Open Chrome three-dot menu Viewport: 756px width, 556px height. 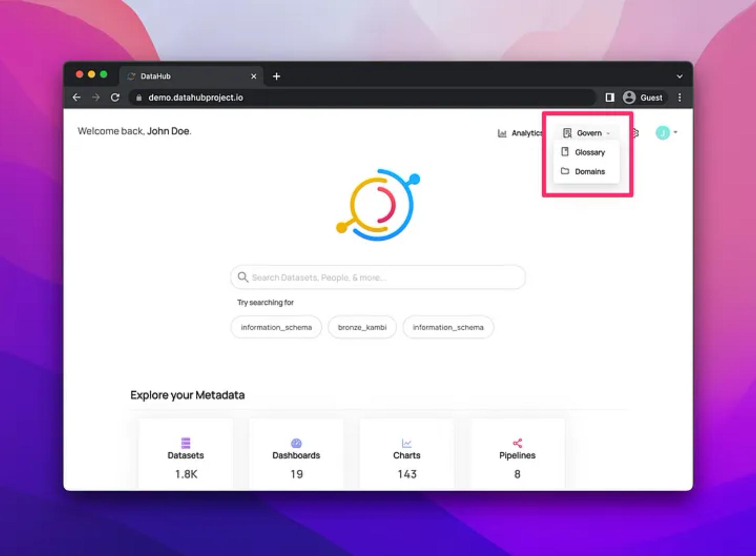679,97
